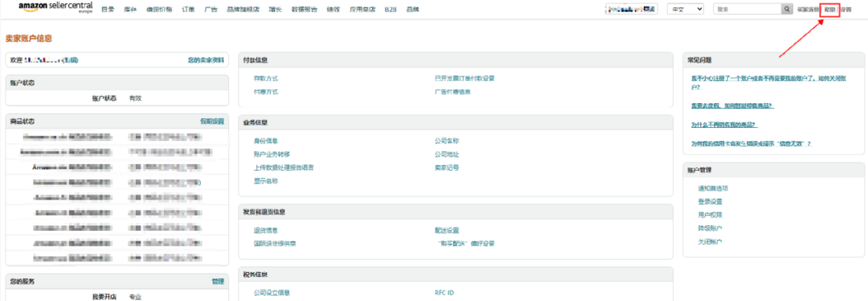
Task: Click the Amazon Seller Central logo
Action: pyautogui.click(x=55, y=6)
